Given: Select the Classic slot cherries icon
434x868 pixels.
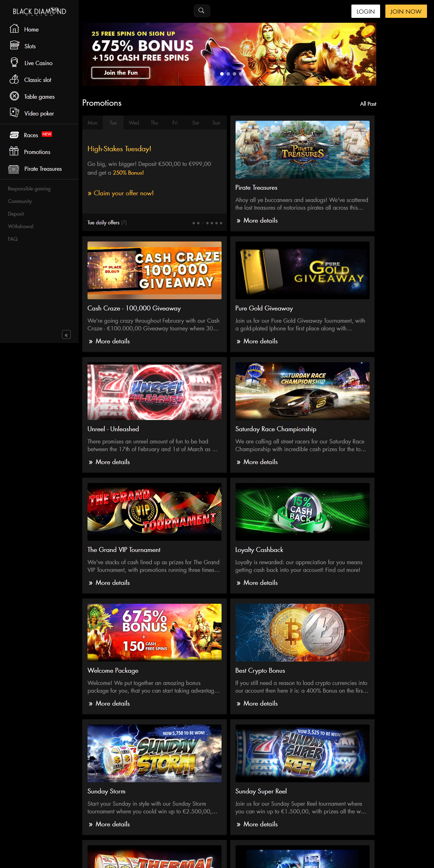Looking at the screenshot, I should [x=14, y=79].
